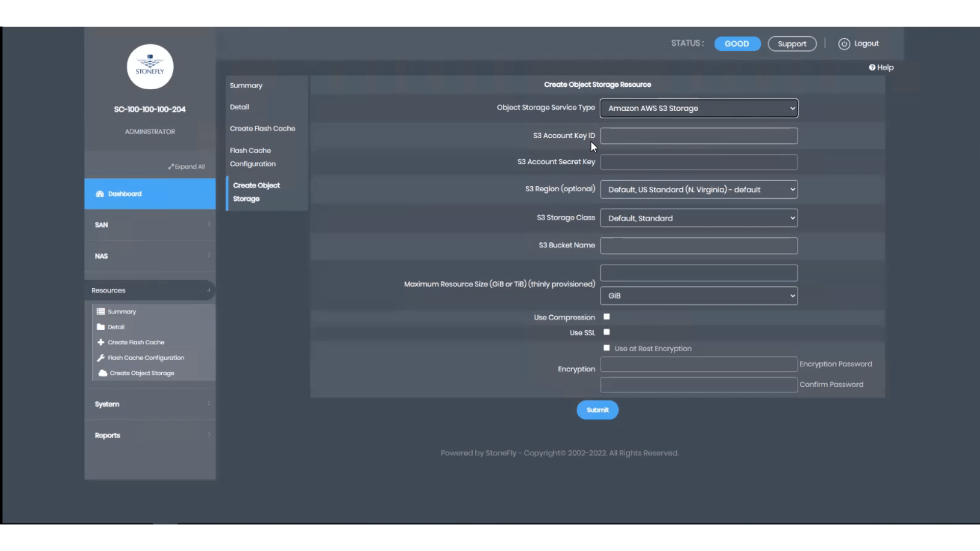
Task: Check the Use SSL checkbox
Action: click(606, 332)
